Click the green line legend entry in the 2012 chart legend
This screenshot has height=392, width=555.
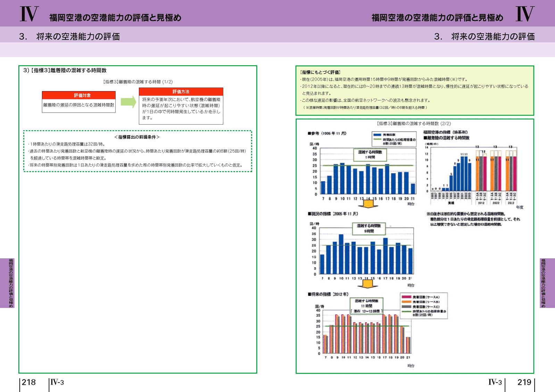coord(424,313)
